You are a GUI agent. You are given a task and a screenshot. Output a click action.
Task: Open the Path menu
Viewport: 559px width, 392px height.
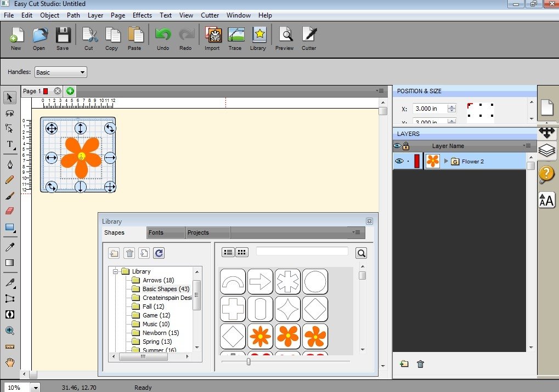(74, 15)
